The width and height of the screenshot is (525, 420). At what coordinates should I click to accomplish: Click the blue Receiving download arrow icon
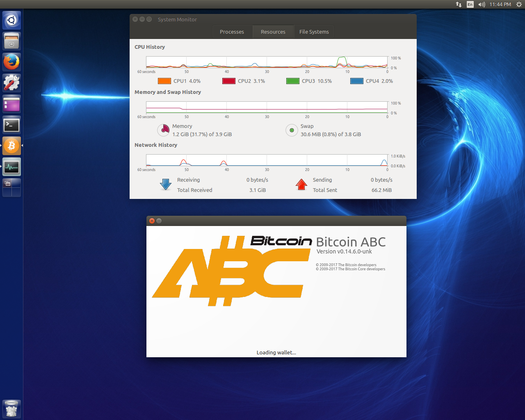point(165,185)
